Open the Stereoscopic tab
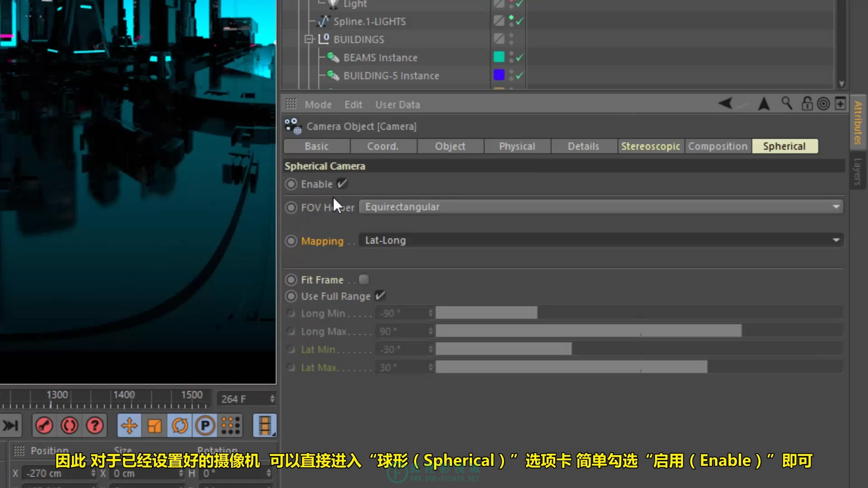 coord(651,146)
